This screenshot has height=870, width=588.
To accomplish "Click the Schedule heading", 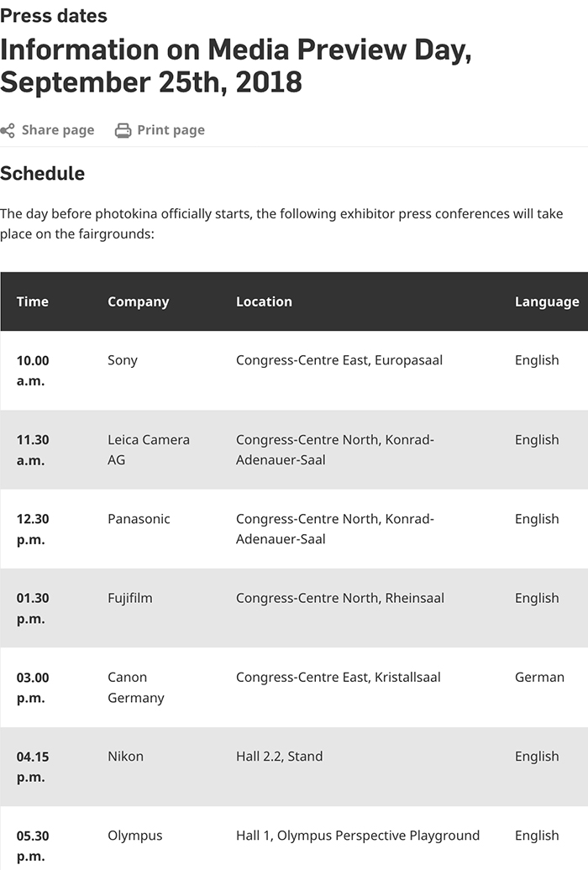I will point(43,174).
